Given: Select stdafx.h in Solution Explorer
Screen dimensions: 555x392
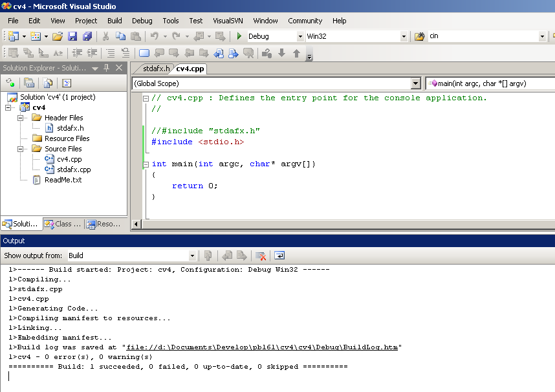Looking at the screenshot, I should point(70,128).
